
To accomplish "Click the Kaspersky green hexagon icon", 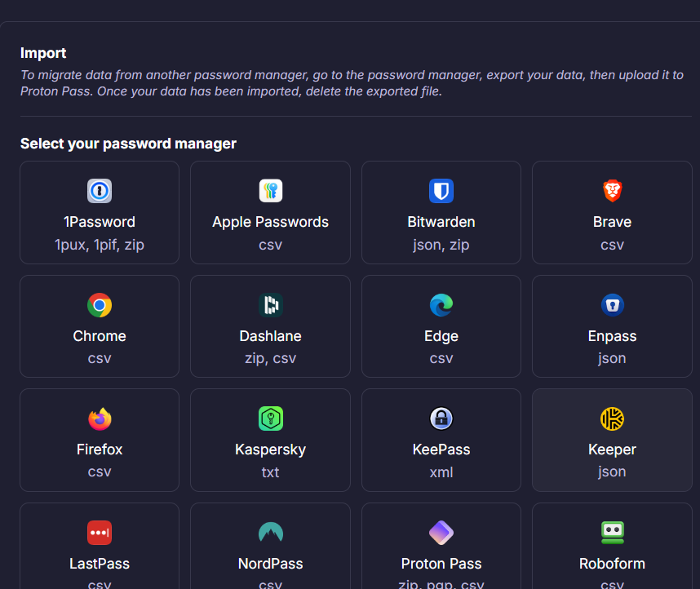I will [x=271, y=418].
